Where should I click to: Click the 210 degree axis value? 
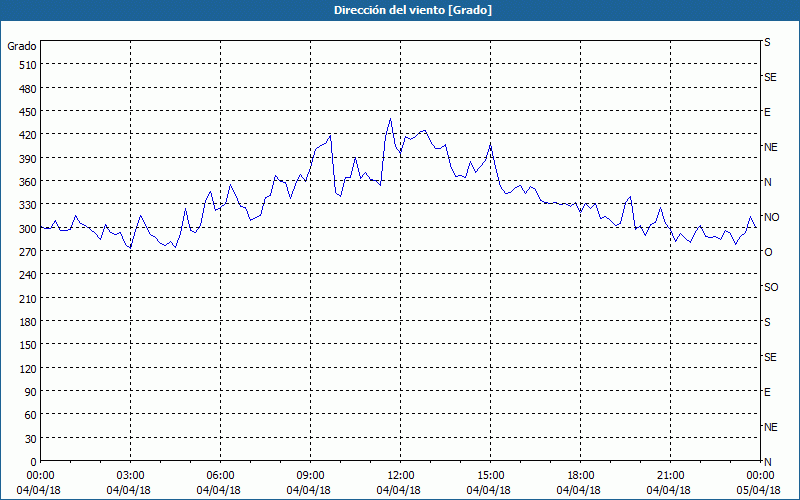tap(28, 298)
